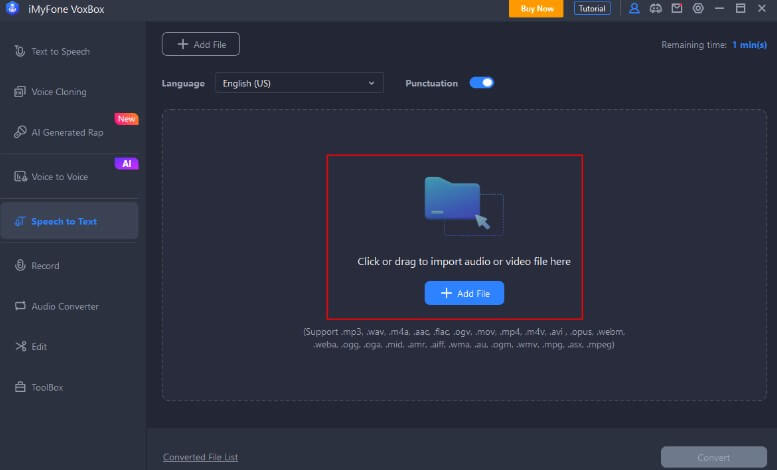Click the supported formats text

464,338
